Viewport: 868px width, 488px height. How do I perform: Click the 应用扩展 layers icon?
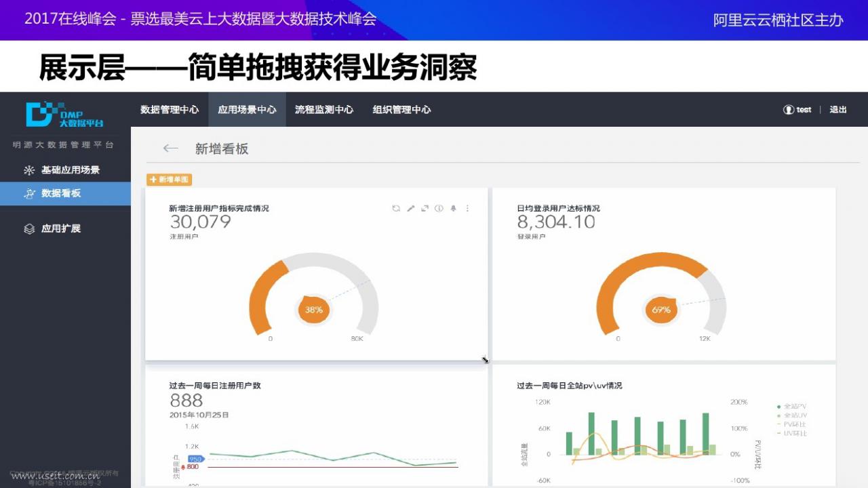29,229
